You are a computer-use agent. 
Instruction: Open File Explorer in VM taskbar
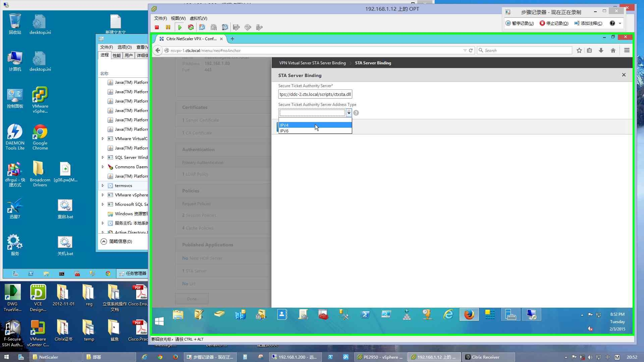pos(178,315)
